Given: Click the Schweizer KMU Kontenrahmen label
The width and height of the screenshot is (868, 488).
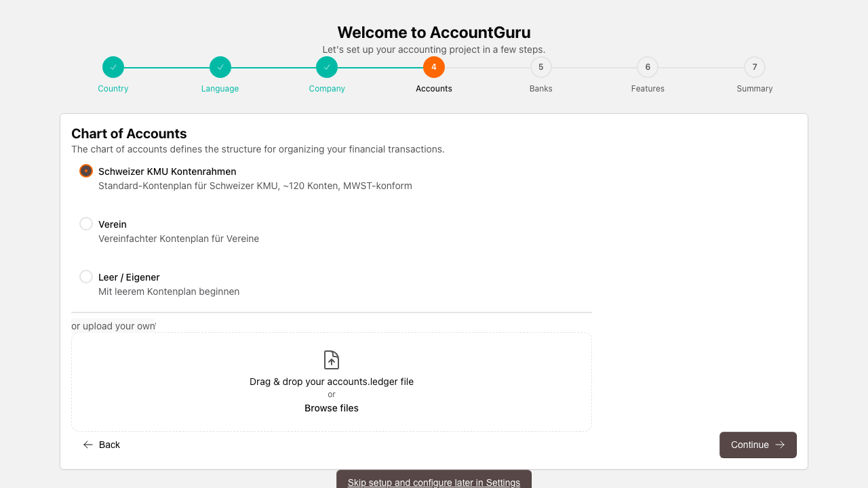Looking at the screenshot, I should coord(167,171).
